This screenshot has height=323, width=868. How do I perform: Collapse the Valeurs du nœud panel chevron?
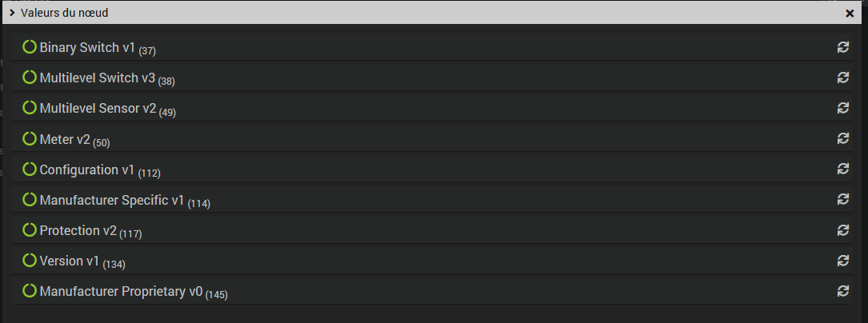point(12,13)
